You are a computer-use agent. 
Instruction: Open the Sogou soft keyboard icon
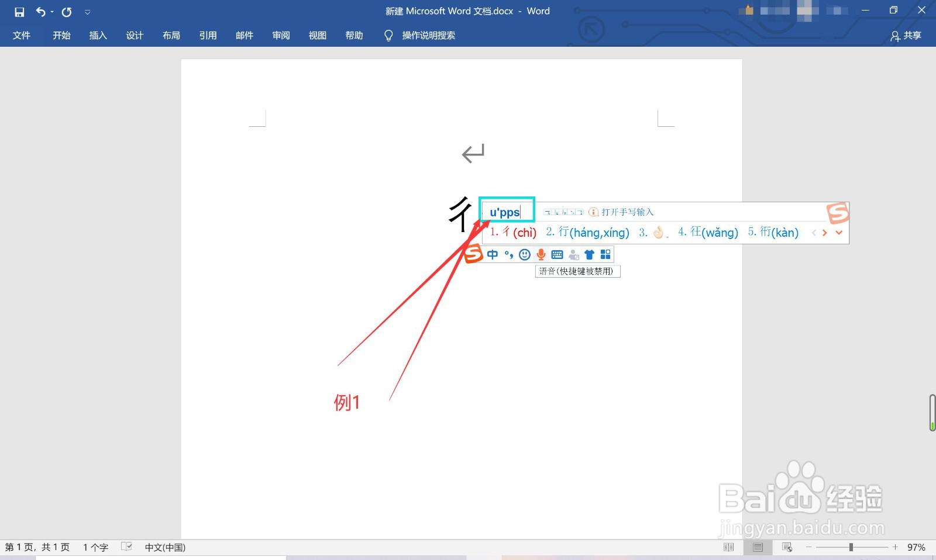tap(557, 254)
